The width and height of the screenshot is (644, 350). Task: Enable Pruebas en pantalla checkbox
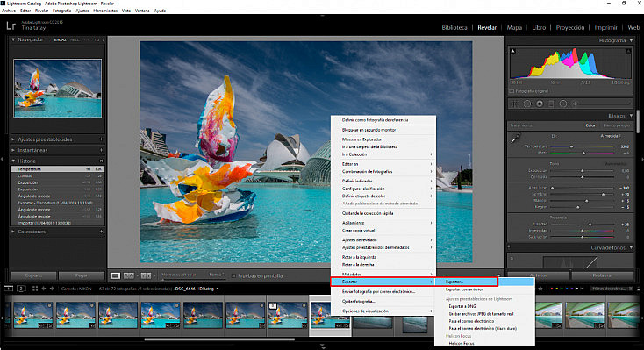[233, 275]
